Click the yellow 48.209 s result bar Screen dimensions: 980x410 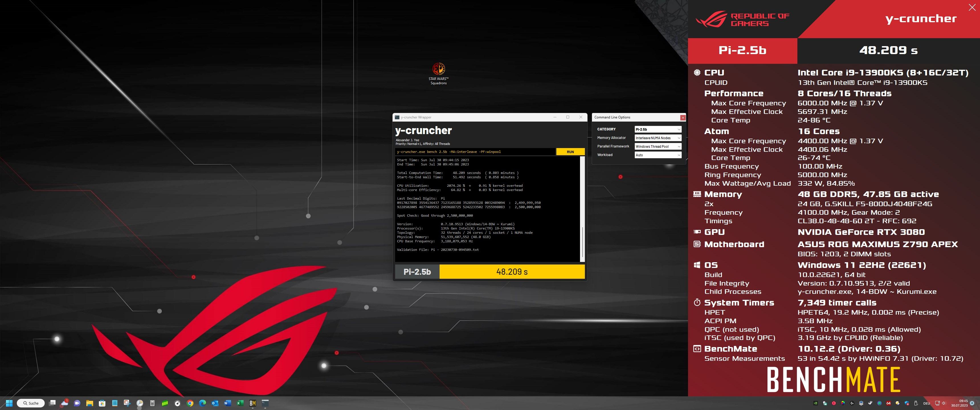click(512, 272)
